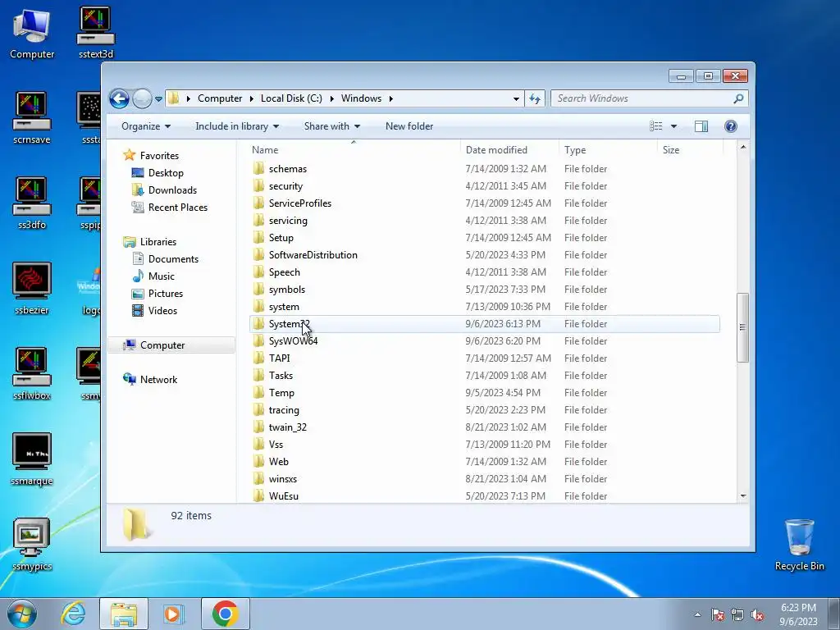Select Computer in the address breadcrumb
Image resolution: width=840 pixels, height=630 pixels.
[x=220, y=98]
